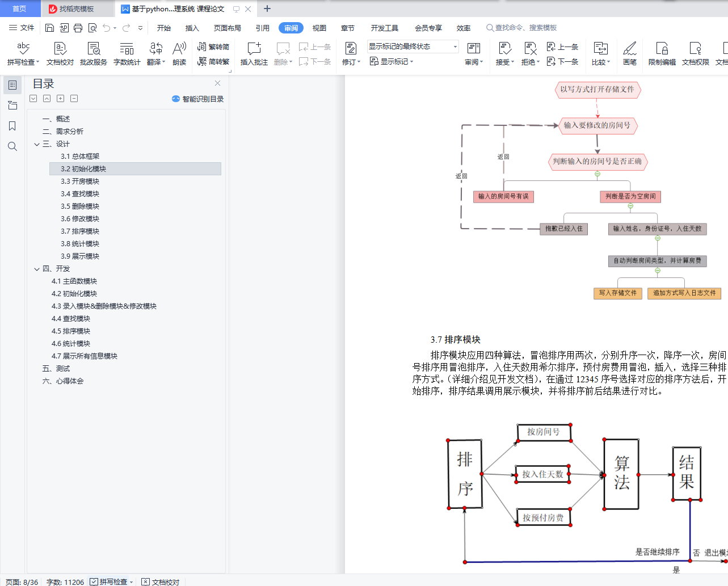This screenshot has width=728, height=586.
Task: Open the 找稻壳模板 tab
Action: [x=76, y=9]
